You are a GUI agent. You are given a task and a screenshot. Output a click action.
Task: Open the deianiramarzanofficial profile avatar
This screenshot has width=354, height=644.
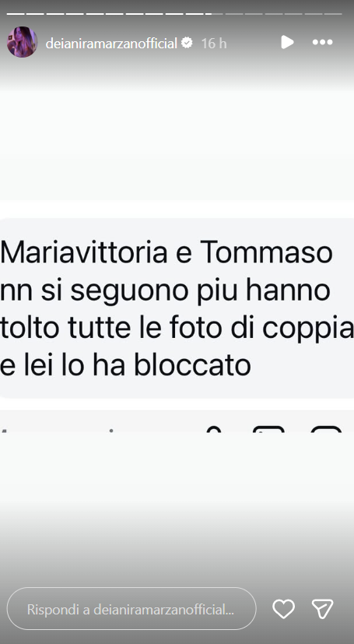pos(22,42)
